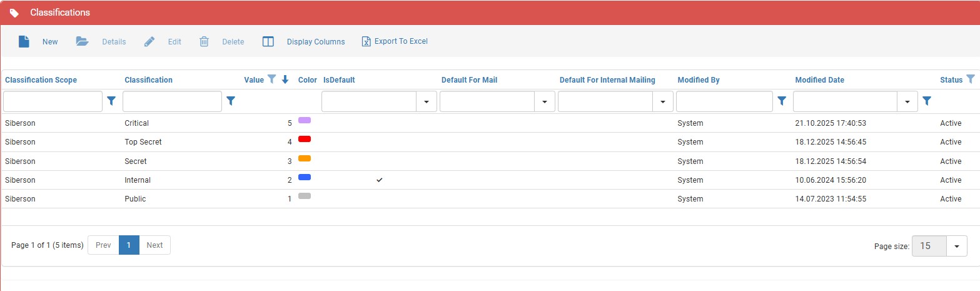Click the New document icon

24,42
